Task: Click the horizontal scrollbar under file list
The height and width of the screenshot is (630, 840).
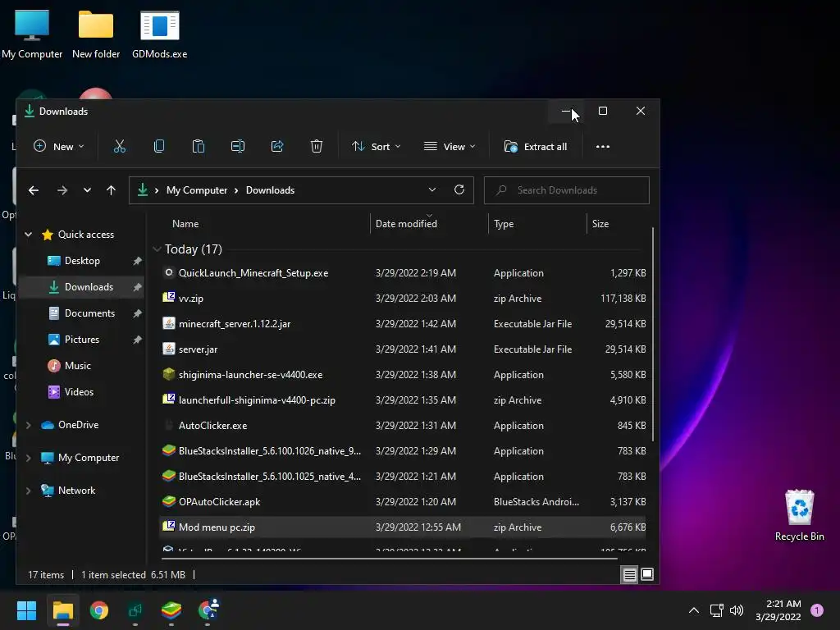Action: click(x=390, y=558)
